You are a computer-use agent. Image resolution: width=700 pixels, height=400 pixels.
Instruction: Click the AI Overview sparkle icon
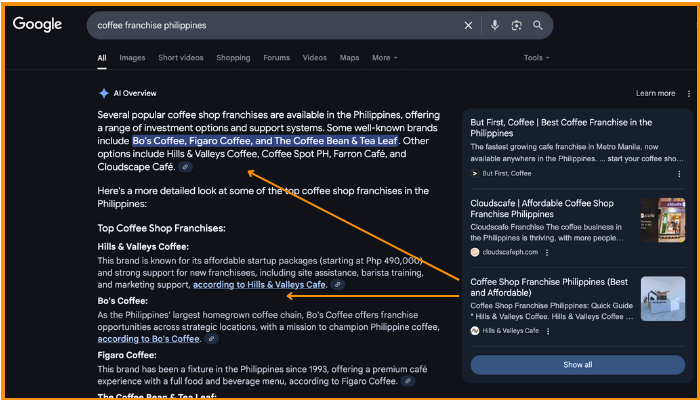coord(104,93)
